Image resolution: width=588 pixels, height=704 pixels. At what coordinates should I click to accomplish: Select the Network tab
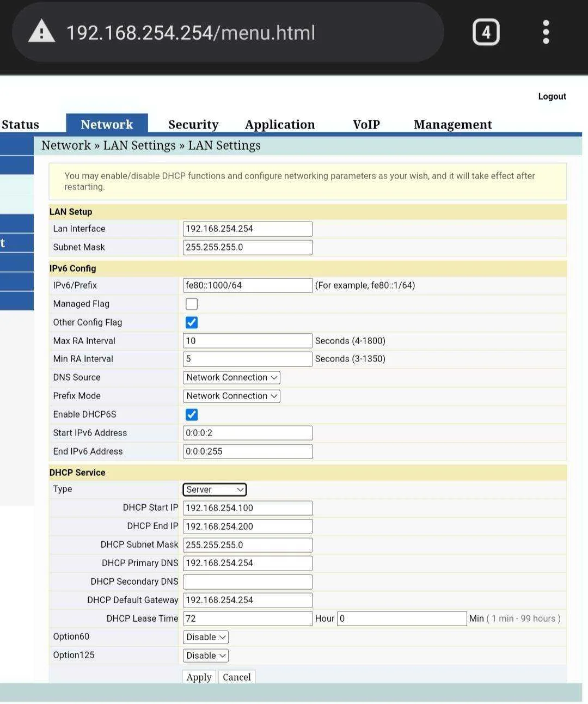pyautogui.click(x=107, y=124)
